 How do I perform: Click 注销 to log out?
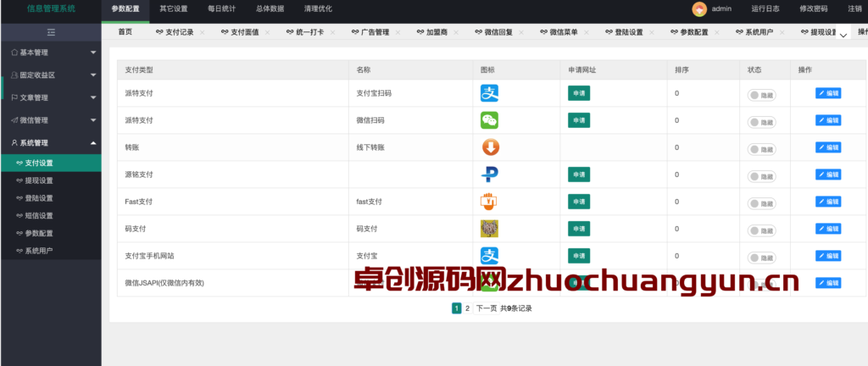point(854,8)
